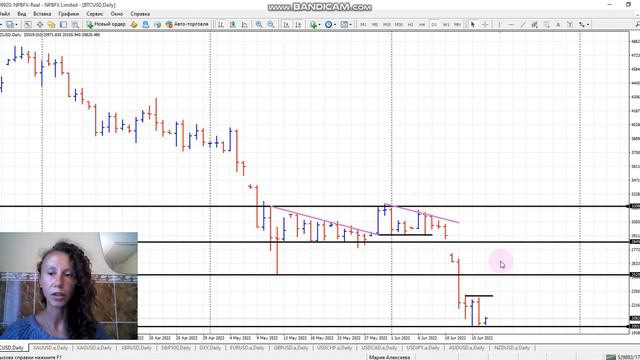
Task: Click the search magnifier icon
Action: tap(637, 24)
